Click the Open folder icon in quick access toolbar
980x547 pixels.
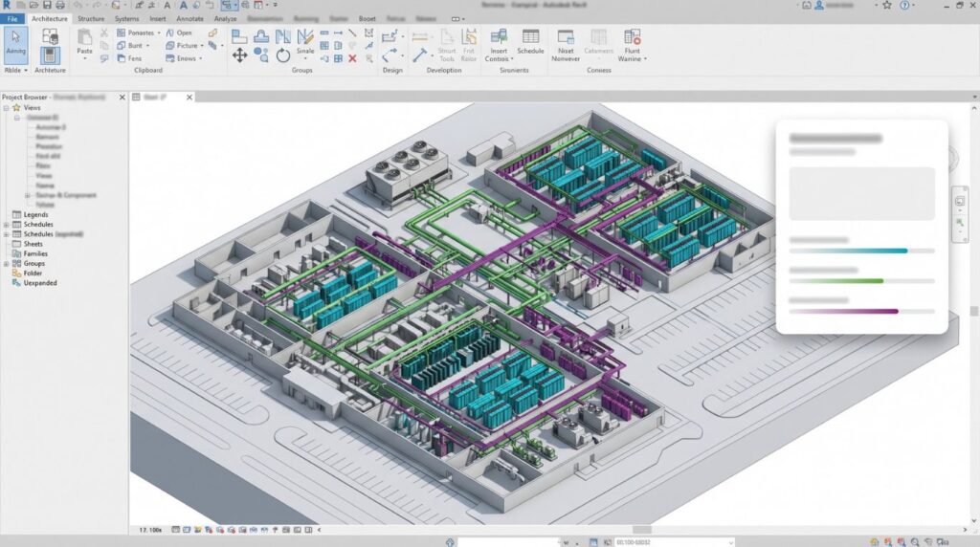click(x=33, y=5)
